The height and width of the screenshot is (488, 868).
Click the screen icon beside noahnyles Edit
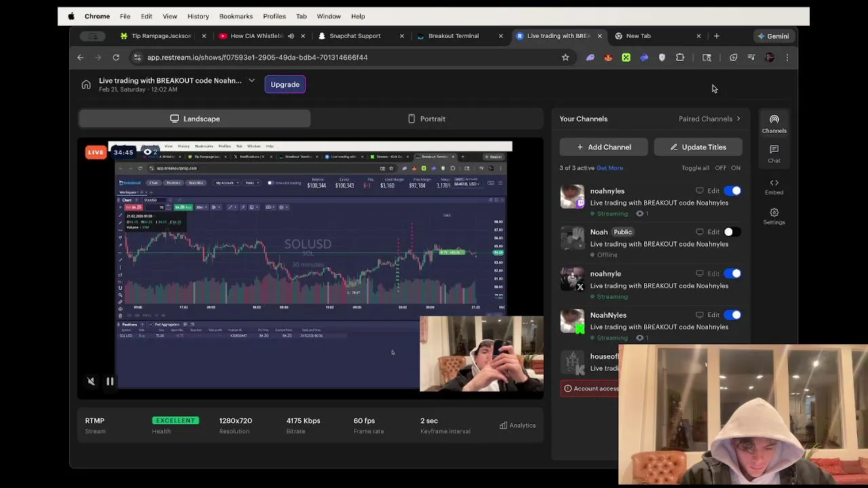pyautogui.click(x=699, y=191)
